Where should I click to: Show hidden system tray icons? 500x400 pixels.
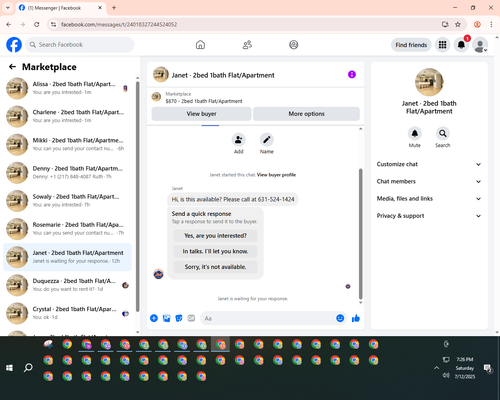(x=436, y=368)
